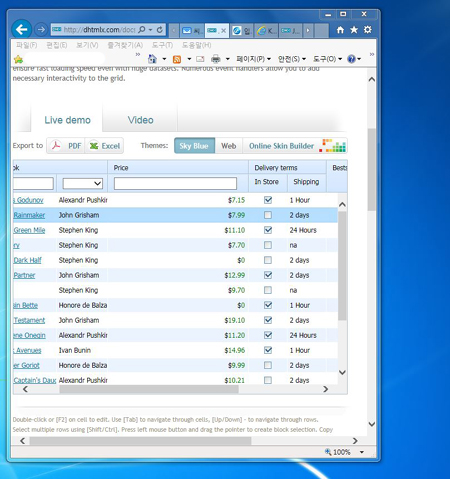
Task: Switch to the Video tab
Action: pyautogui.click(x=140, y=120)
